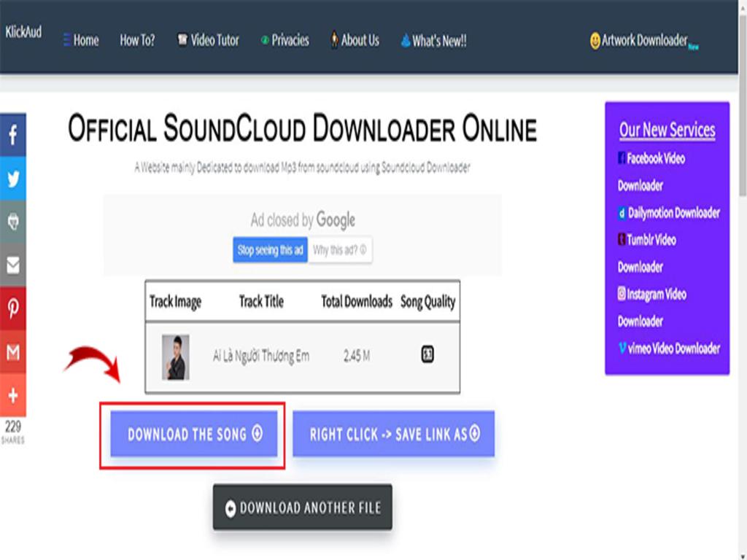Pin page using the Pinterest icon

pos(13,308)
